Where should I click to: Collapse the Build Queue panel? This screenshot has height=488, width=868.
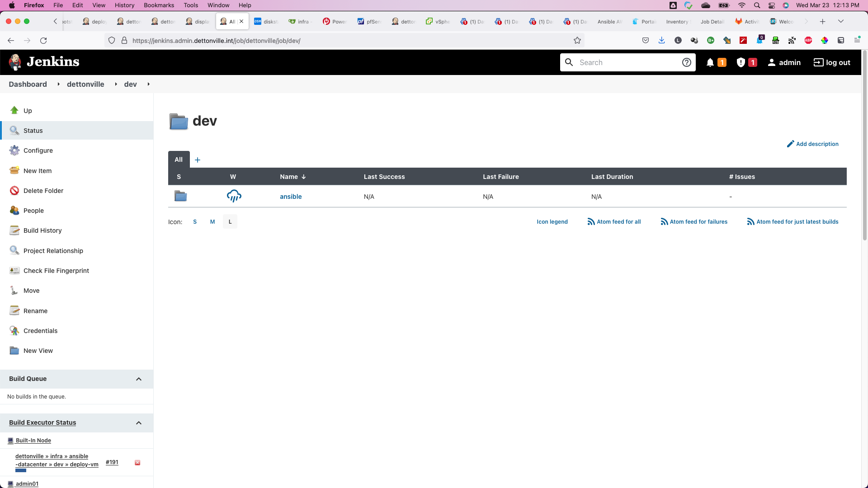[139, 379]
